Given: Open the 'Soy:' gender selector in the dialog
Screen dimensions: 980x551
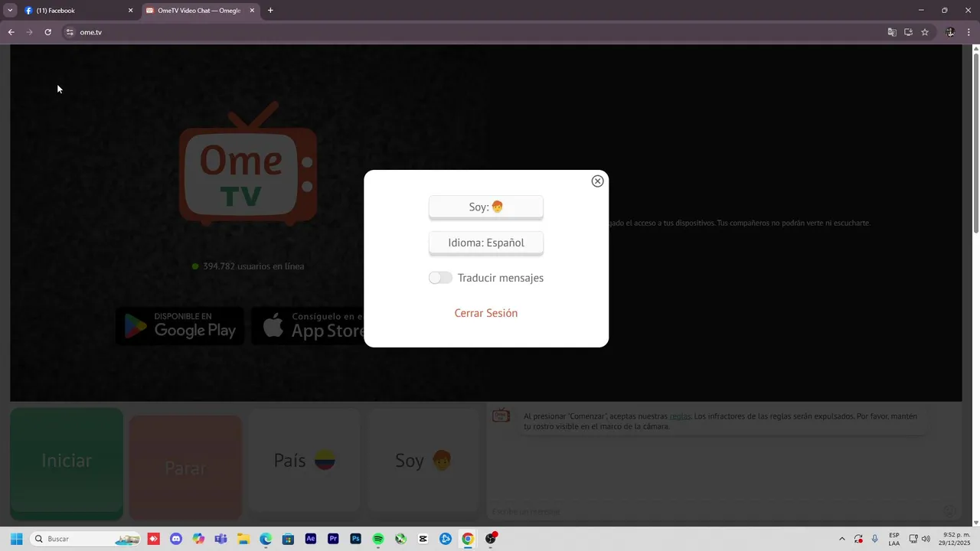Looking at the screenshot, I should [x=486, y=207].
